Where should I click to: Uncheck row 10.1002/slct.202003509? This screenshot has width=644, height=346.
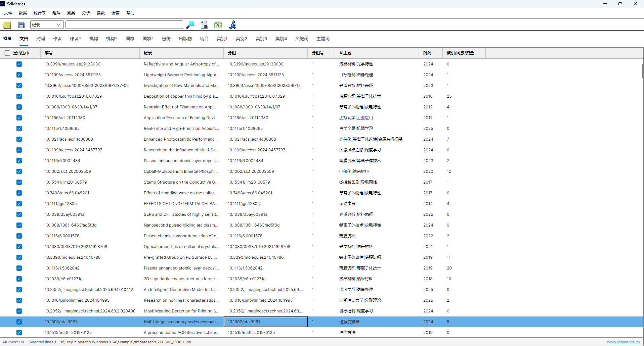click(x=19, y=171)
